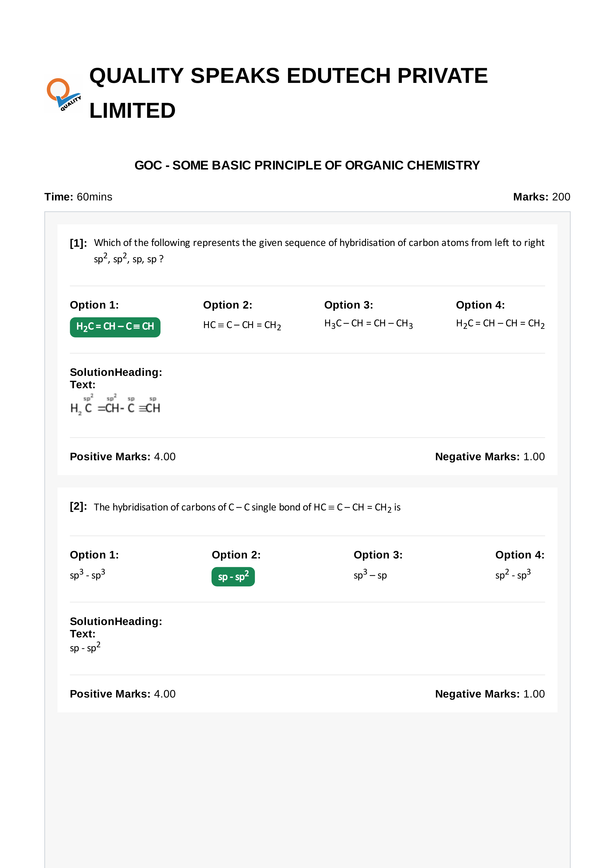614x868 pixels.
Task: Click Positive Marks 4.00 under question 2
Action: pos(123,694)
